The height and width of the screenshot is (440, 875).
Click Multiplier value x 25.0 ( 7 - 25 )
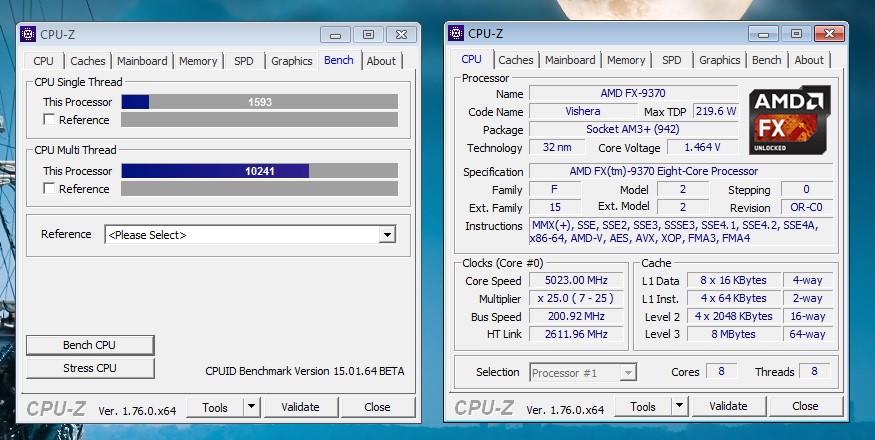pyautogui.click(x=576, y=298)
